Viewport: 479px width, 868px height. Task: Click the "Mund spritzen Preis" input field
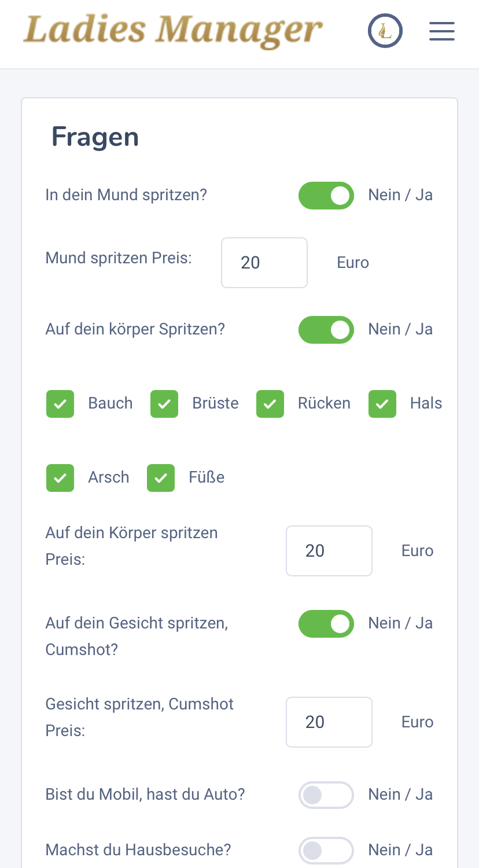[264, 263]
